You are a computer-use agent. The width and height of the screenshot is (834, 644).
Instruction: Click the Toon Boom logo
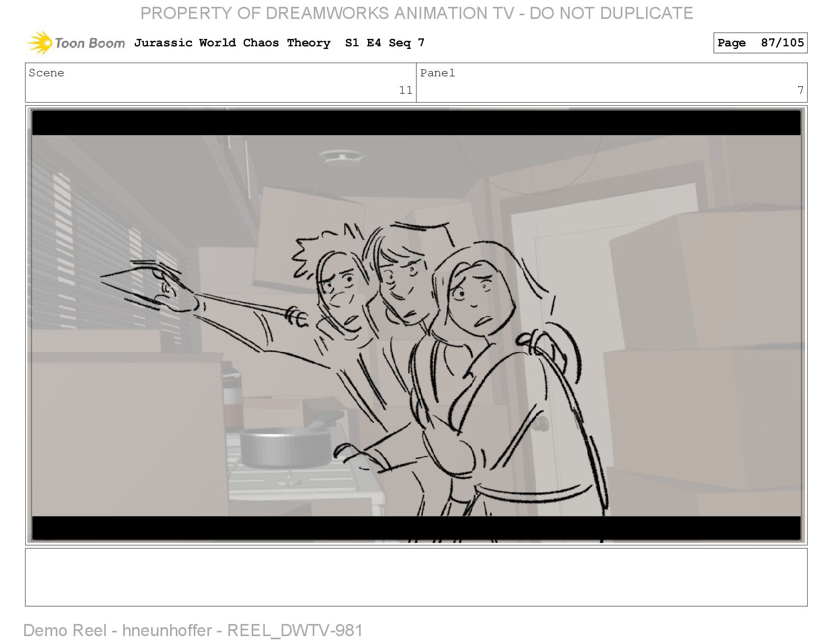(76, 43)
